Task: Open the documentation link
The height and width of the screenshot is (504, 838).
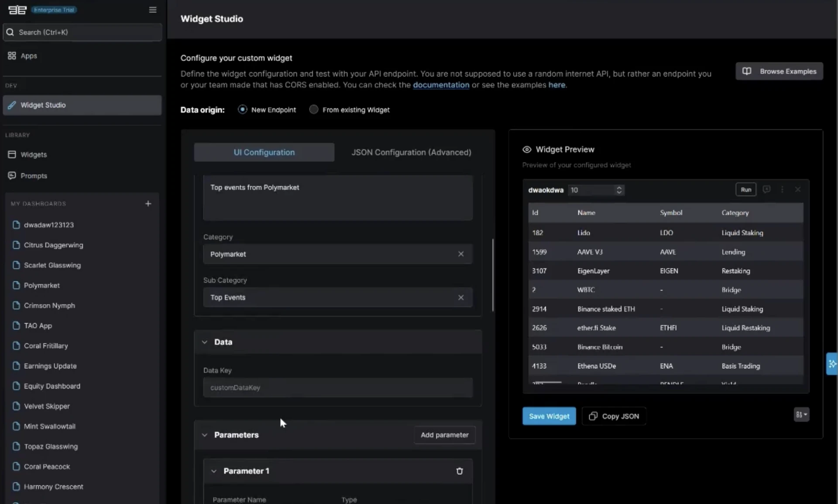Action: pyautogui.click(x=441, y=85)
